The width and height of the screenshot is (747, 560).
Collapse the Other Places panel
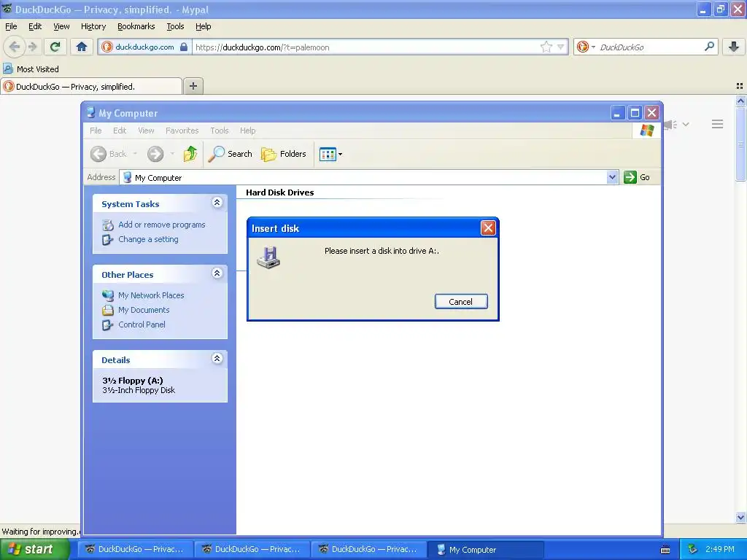tap(217, 273)
